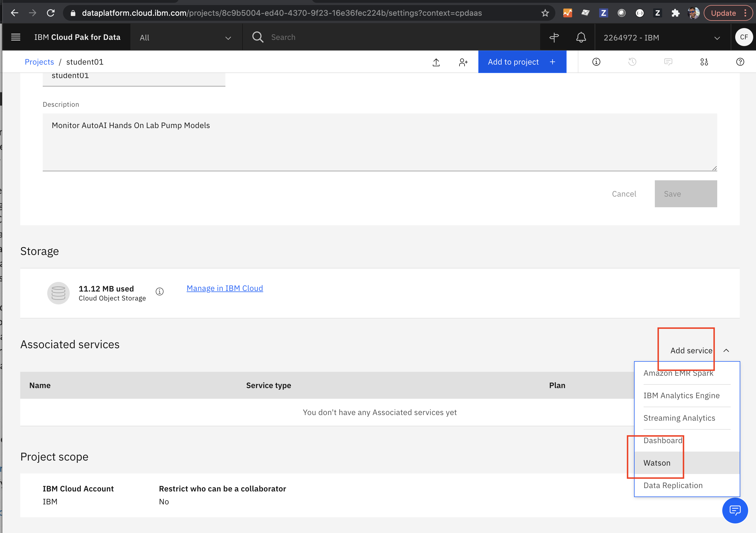
Task: Click the IBM Cloud Pak for Data title
Action: tap(77, 37)
